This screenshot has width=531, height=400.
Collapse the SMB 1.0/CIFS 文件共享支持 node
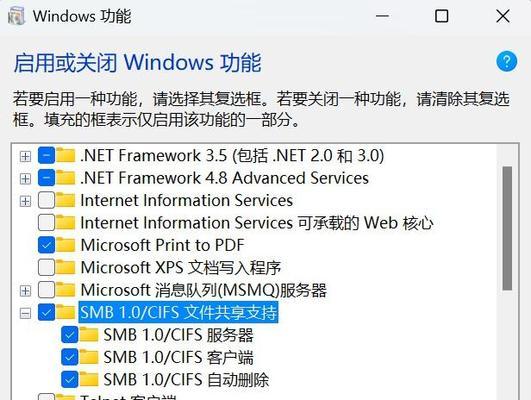(25, 313)
